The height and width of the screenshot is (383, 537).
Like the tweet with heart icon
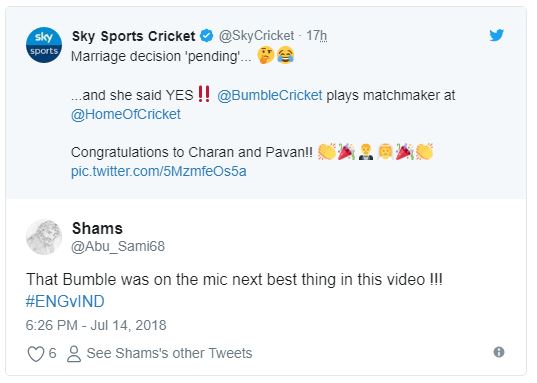36,354
